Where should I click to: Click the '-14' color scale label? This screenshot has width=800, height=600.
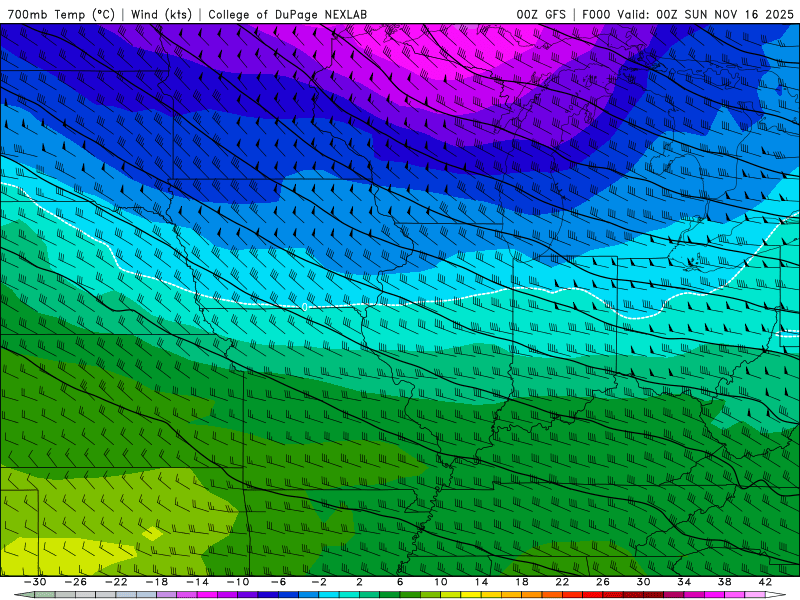[x=197, y=582]
